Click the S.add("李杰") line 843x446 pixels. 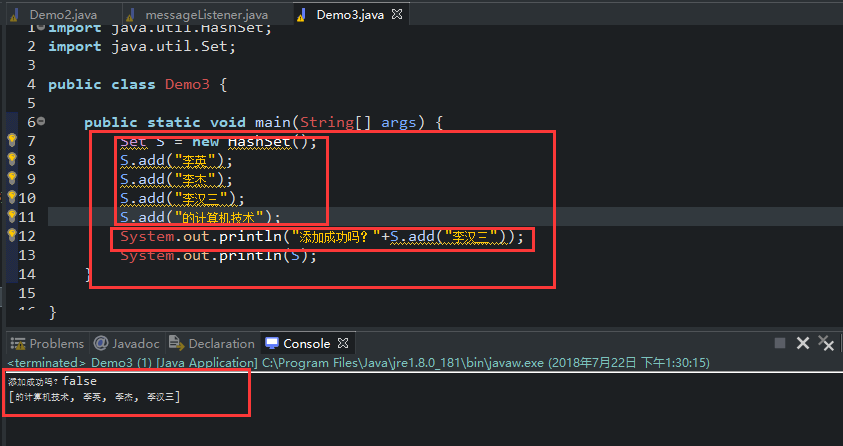(x=176, y=179)
